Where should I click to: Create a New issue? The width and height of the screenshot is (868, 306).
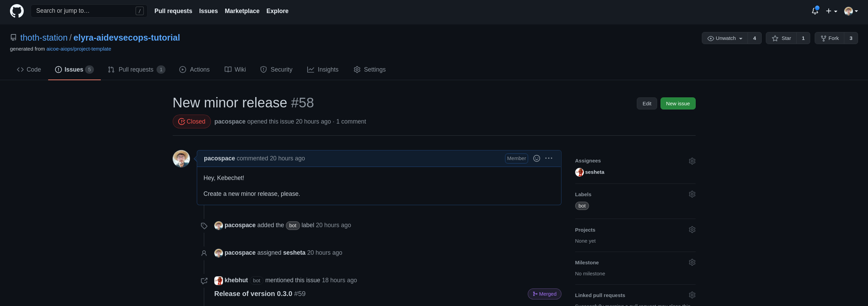[678, 104]
